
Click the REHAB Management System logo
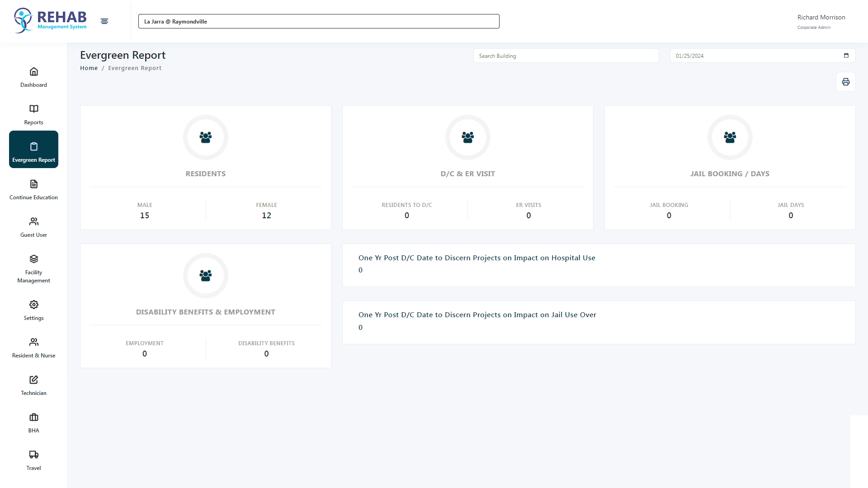(x=50, y=20)
